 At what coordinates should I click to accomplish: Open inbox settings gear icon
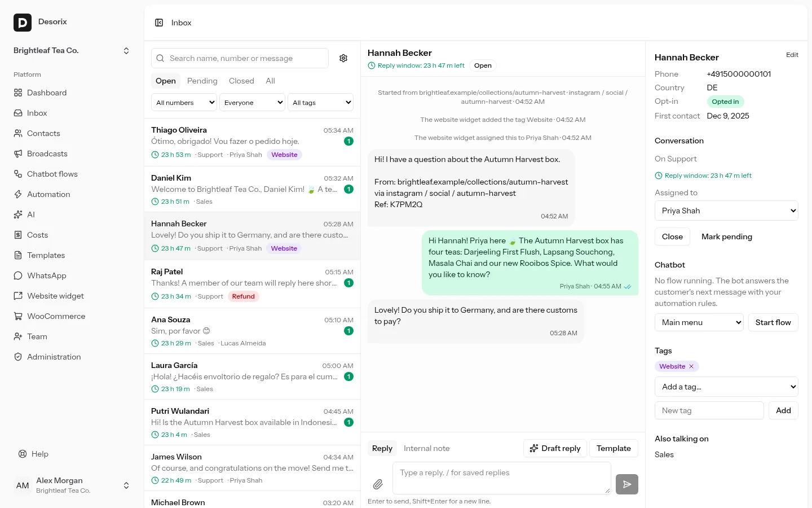[x=343, y=58]
